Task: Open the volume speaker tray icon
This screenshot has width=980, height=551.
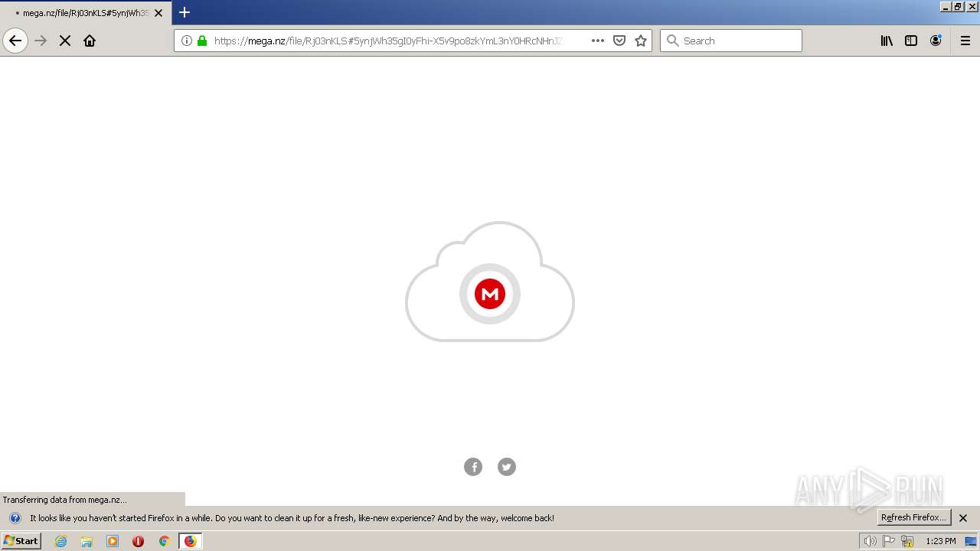Action: coord(870,541)
